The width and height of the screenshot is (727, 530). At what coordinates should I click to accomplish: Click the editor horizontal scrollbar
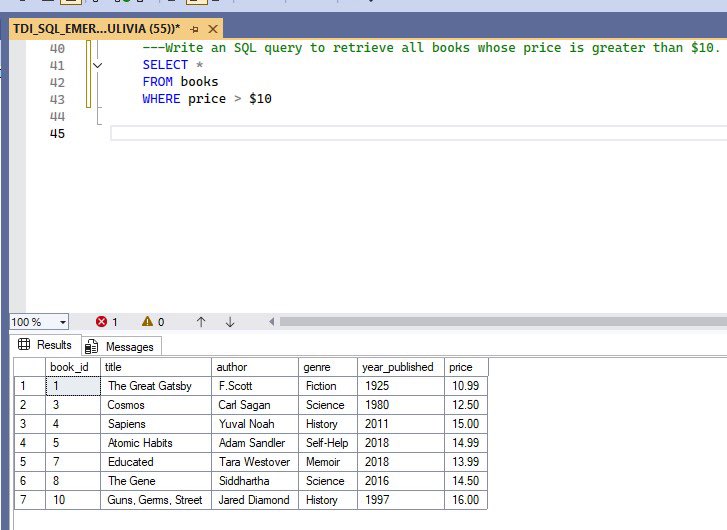coord(500,322)
